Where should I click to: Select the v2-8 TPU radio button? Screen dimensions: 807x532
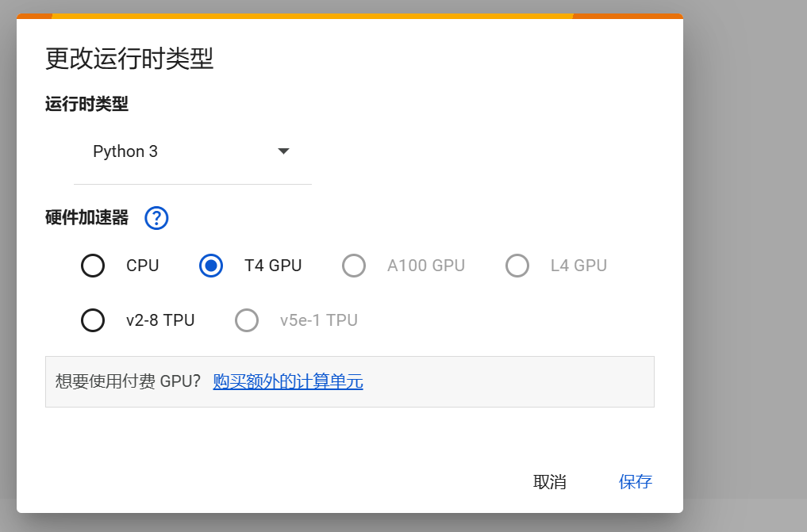coord(93,320)
